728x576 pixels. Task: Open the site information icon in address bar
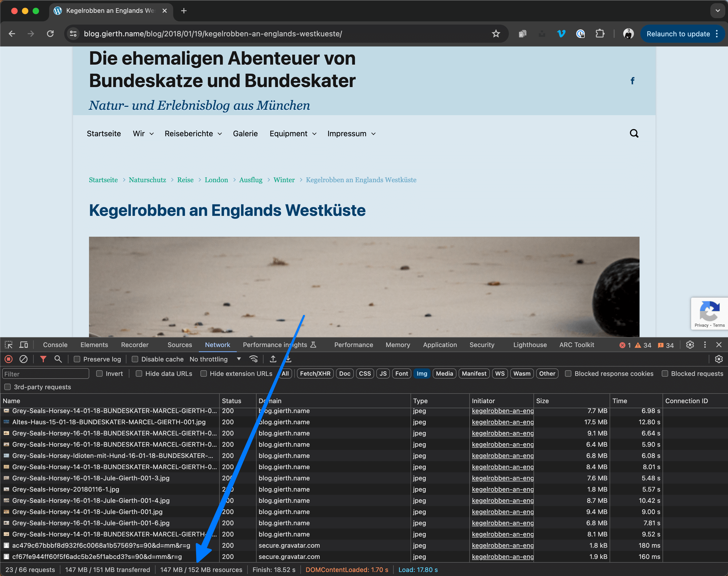[x=73, y=34]
